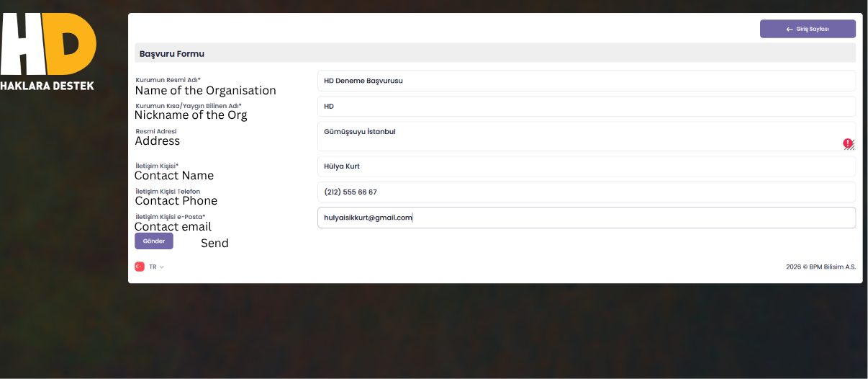The width and height of the screenshot is (868, 379).
Task: Click the red error icon in address field
Action: coord(848,143)
